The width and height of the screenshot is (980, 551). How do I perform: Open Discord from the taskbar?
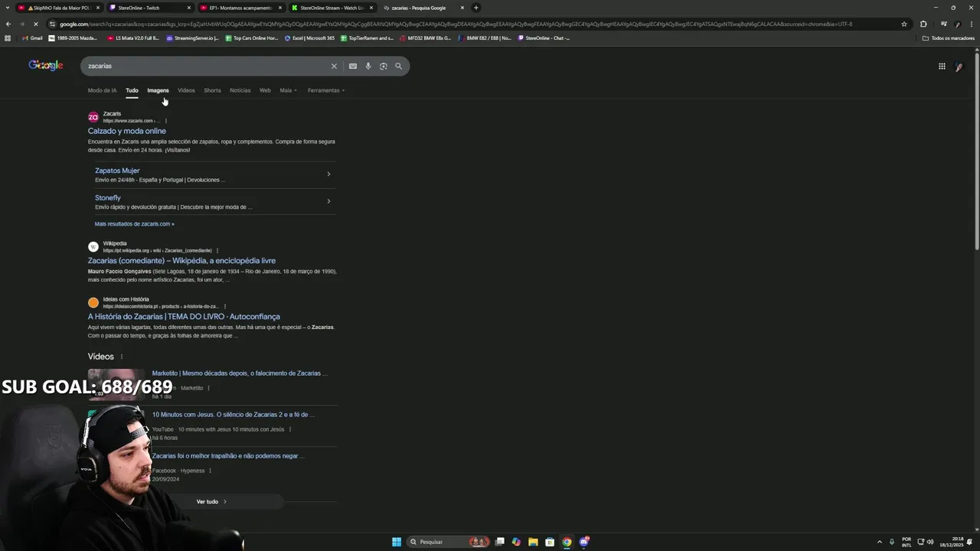pyautogui.click(x=584, y=542)
